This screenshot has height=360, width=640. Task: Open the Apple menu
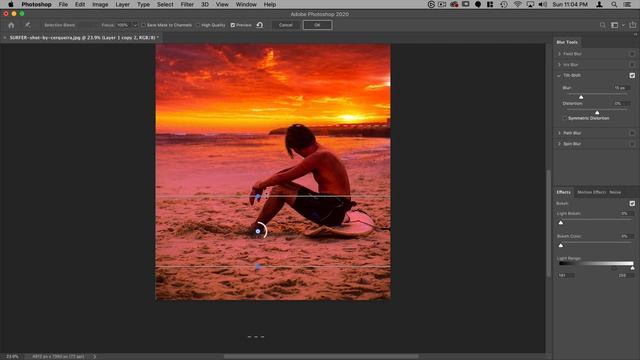pyautogui.click(x=11, y=4)
